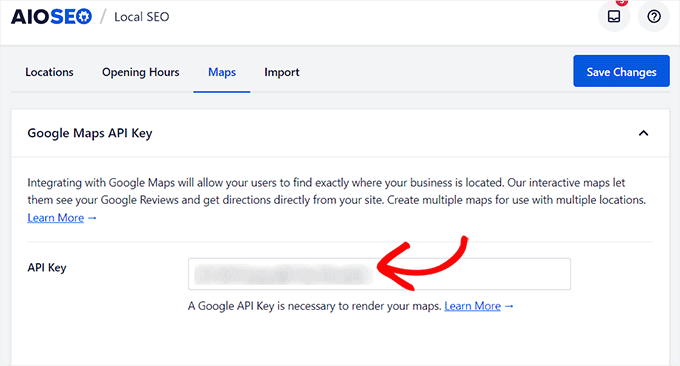Open the notifications inbox icon
This screenshot has width=680, height=366.
point(614,16)
